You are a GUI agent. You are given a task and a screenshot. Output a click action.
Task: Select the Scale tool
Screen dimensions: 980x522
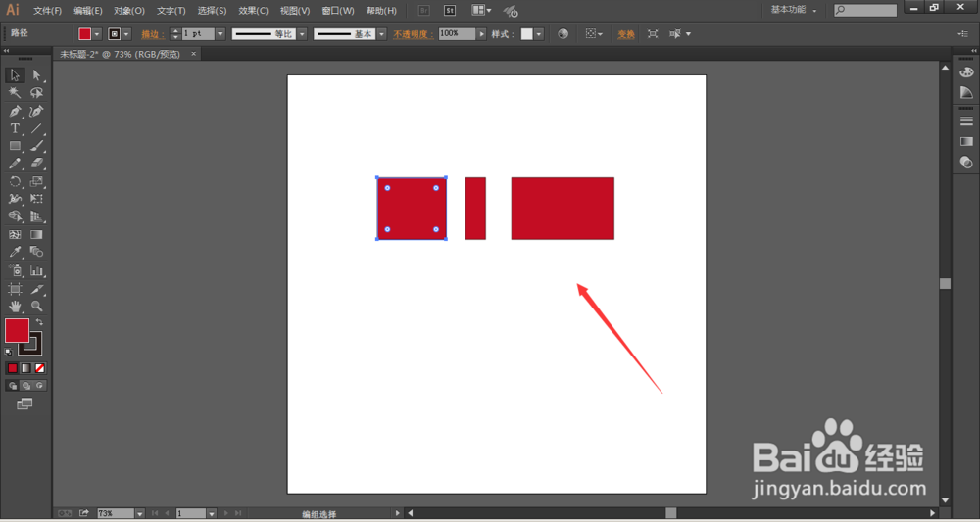pos(37,182)
